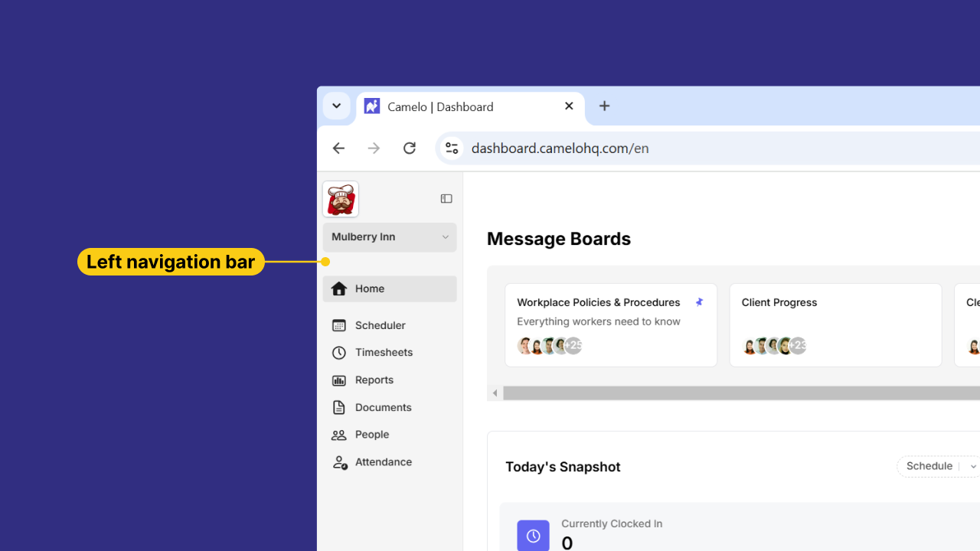Click the horizontal scrollbar under message boards
Image resolution: width=980 pixels, height=551 pixels.
(735, 392)
